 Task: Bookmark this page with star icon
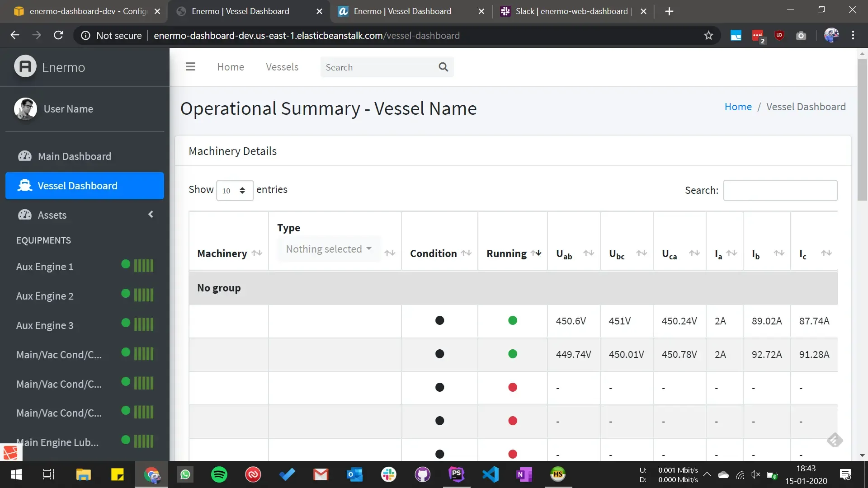(x=708, y=35)
